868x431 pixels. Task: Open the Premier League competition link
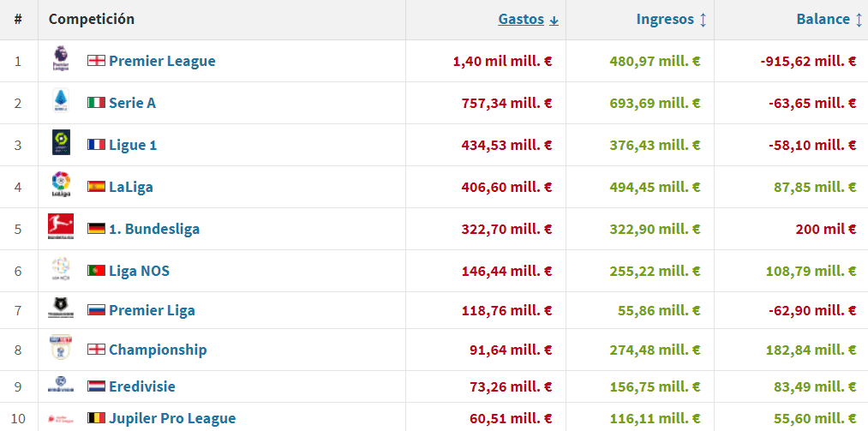coord(162,61)
